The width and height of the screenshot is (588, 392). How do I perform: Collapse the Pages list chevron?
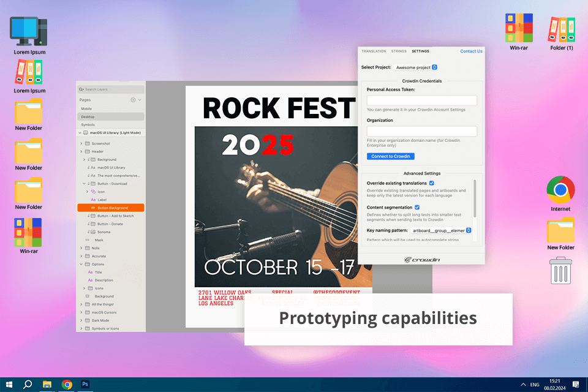[140, 100]
